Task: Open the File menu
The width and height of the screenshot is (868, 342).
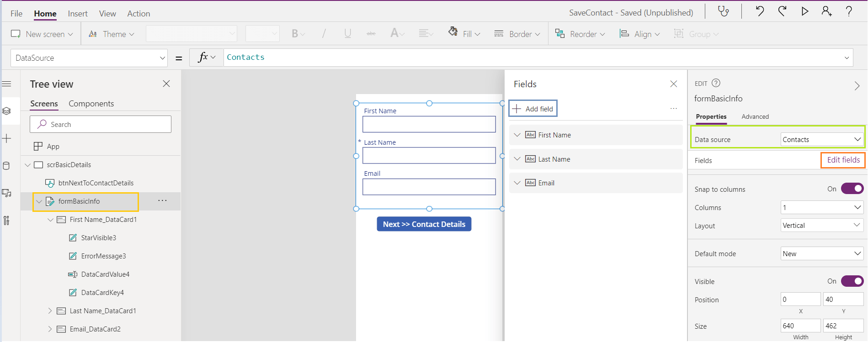Action: pos(16,14)
